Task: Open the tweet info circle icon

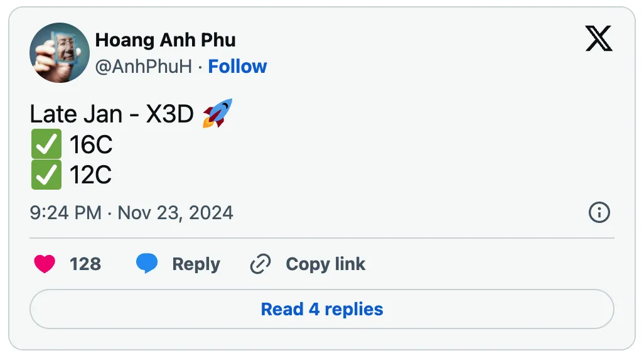Action: [599, 212]
